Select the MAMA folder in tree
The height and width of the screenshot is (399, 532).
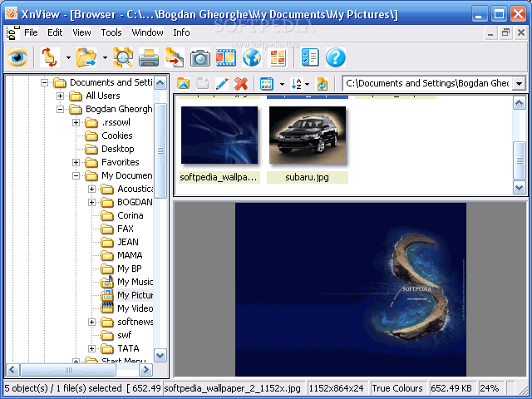[x=130, y=255]
